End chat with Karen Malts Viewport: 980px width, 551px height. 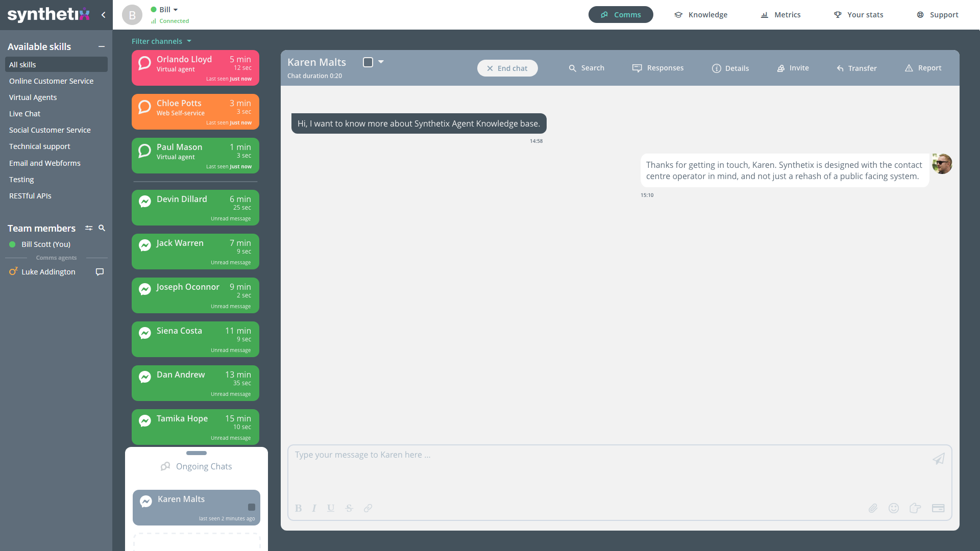pyautogui.click(x=507, y=68)
